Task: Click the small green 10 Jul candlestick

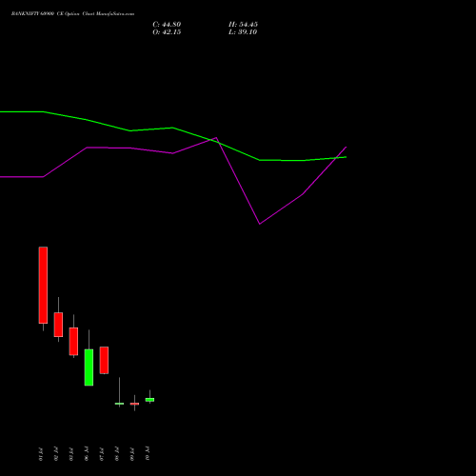Action: [x=149, y=400]
